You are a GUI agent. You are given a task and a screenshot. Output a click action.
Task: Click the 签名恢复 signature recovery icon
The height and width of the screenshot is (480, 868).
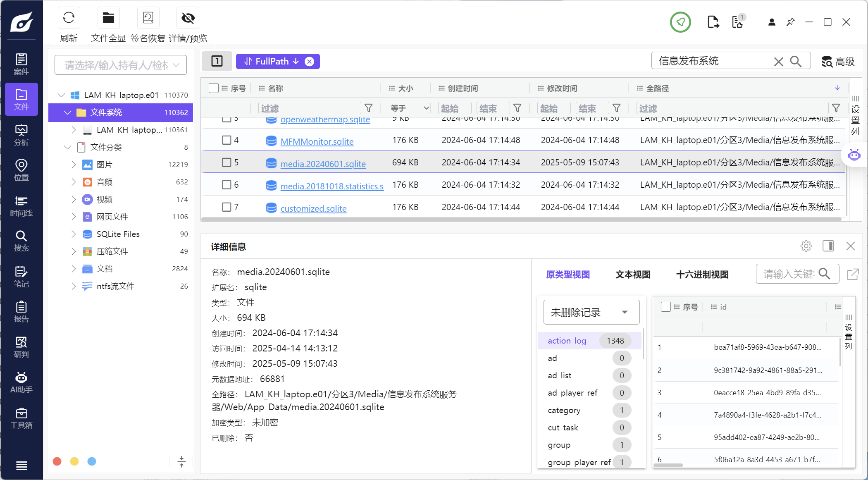pos(148,18)
